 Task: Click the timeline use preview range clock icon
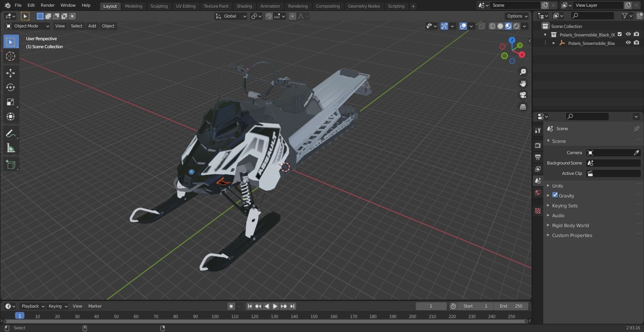453,306
